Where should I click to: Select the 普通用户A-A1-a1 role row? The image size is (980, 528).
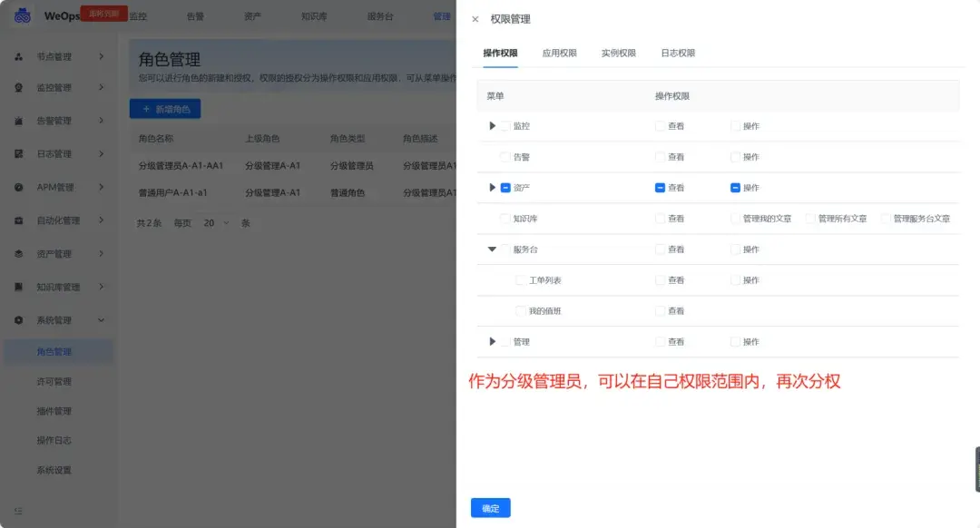[292, 192]
